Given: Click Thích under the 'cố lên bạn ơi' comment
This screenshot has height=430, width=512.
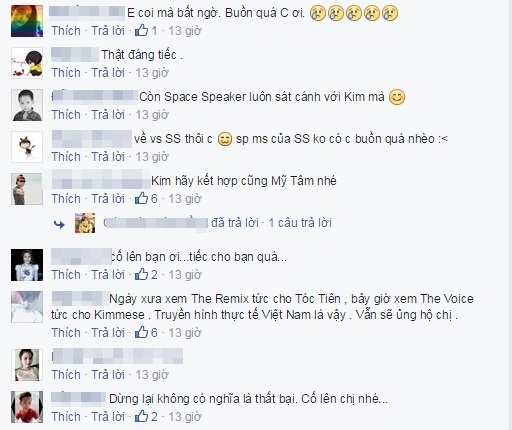Looking at the screenshot, I should 66,275.
